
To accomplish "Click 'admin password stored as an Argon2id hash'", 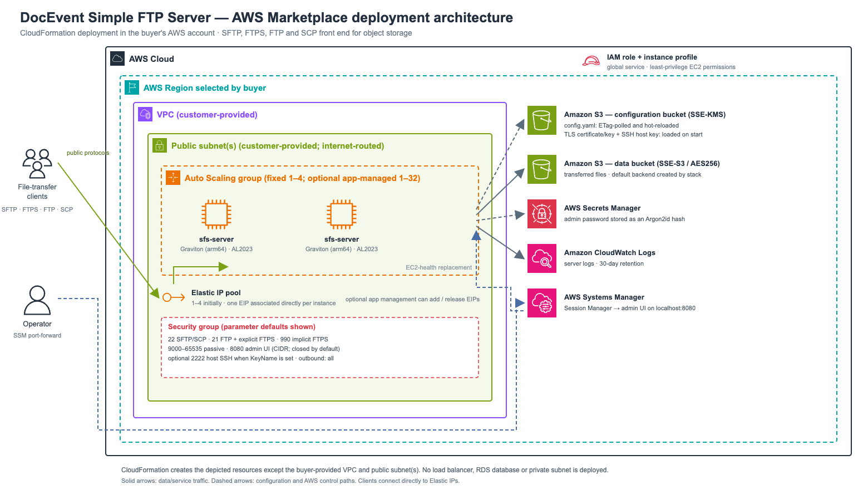I will click(x=624, y=219).
